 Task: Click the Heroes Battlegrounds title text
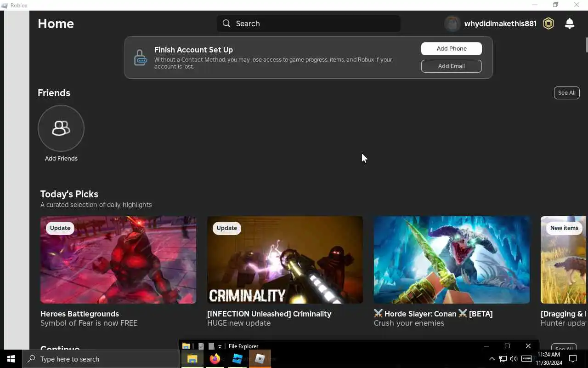pos(79,314)
